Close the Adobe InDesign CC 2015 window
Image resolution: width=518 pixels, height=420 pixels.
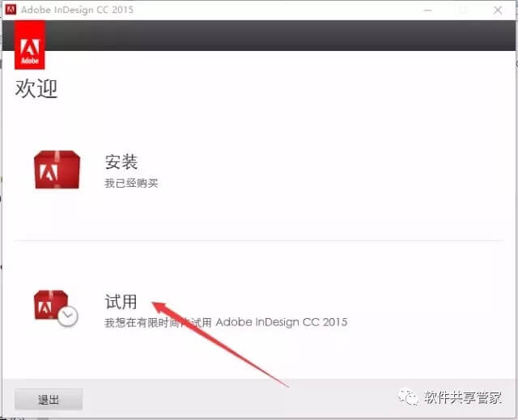pos(498,11)
